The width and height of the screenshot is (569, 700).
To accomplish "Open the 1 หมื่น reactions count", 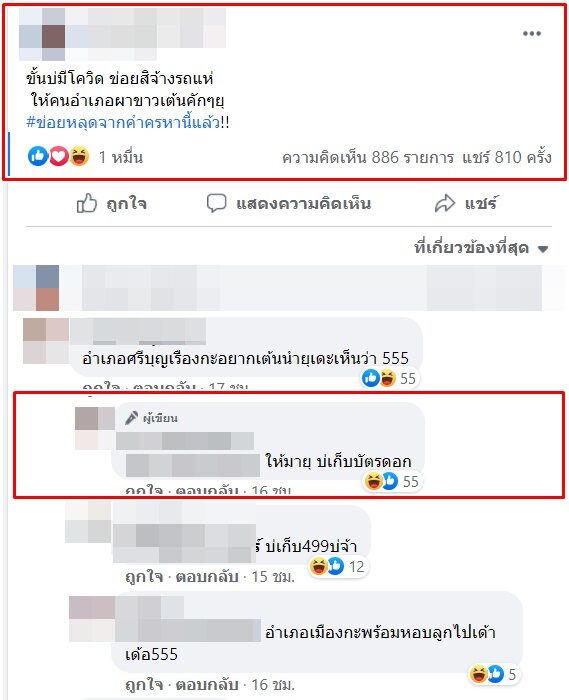I will tap(120, 157).
